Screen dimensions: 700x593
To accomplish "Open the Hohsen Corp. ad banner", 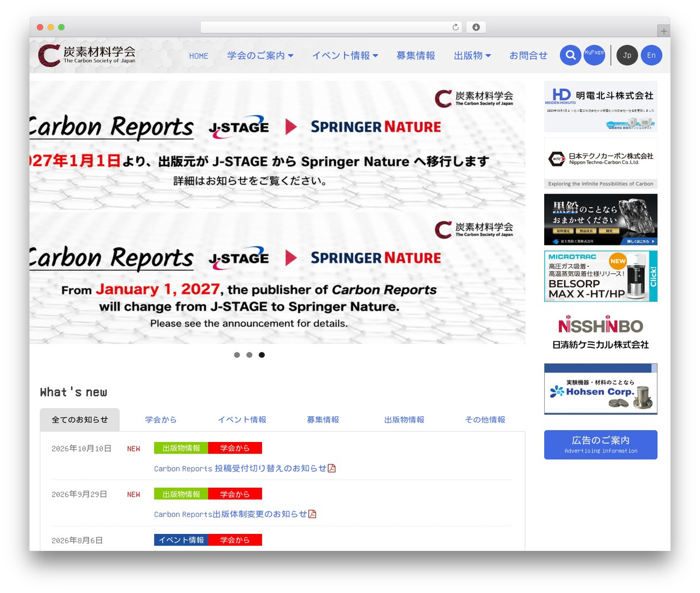I will (600, 389).
